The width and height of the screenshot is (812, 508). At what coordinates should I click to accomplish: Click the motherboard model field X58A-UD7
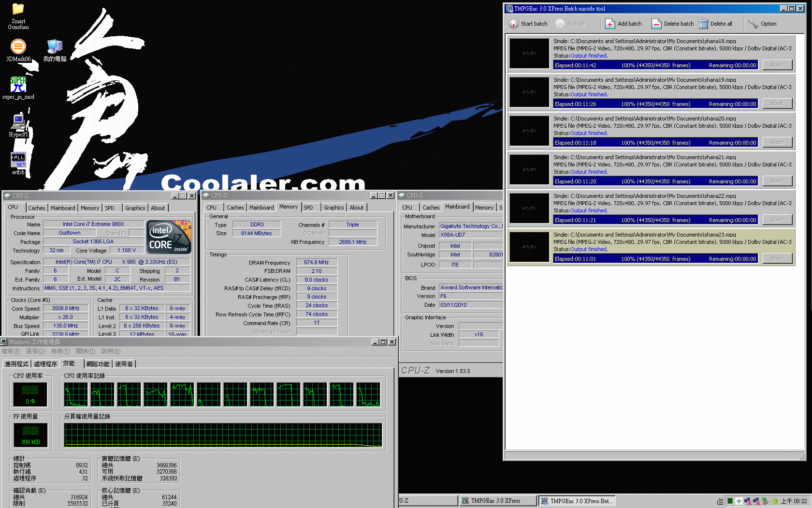coord(471,235)
